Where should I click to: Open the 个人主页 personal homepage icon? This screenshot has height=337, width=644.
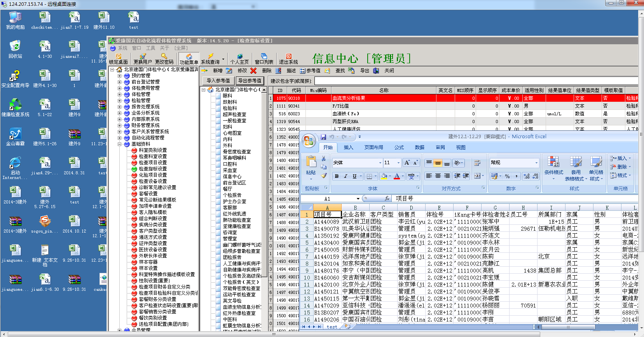click(239, 56)
